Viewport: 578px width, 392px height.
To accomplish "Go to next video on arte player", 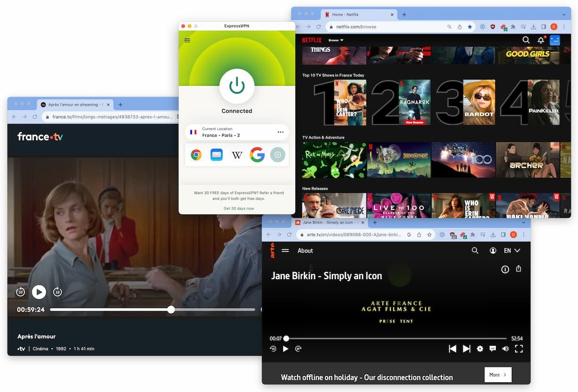I will pyautogui.click(x=467, y=349).
